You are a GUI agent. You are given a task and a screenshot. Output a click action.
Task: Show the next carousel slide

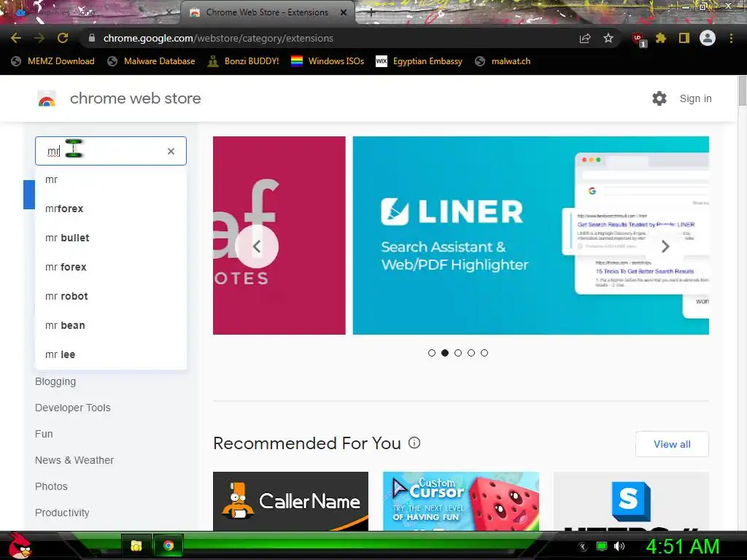click(665, 246)
